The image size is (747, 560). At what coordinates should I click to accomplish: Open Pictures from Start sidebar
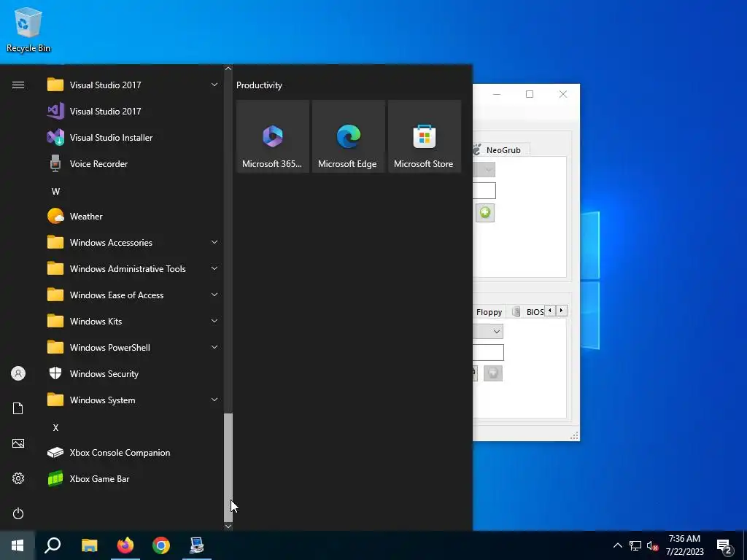[x=18, y=443]
